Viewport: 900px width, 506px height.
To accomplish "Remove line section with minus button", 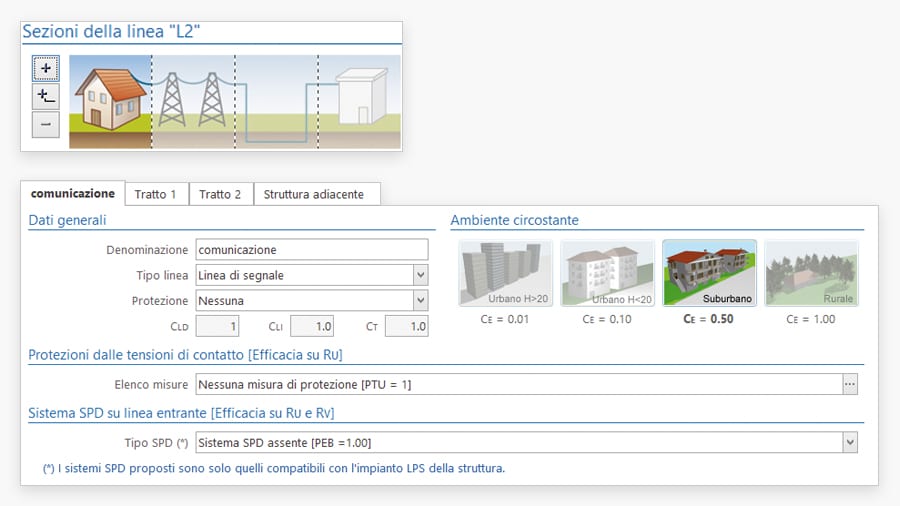I will point(45,124).
